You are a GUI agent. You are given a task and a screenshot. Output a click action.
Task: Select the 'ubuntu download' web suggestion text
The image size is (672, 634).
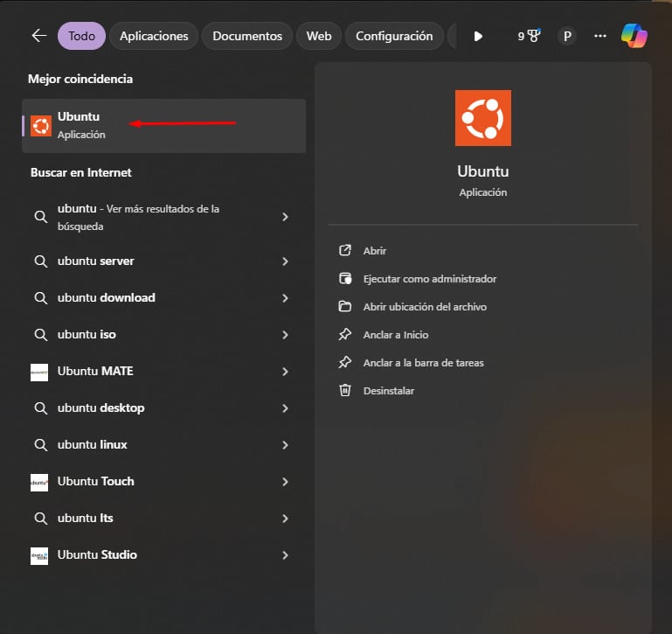(107, 297)
